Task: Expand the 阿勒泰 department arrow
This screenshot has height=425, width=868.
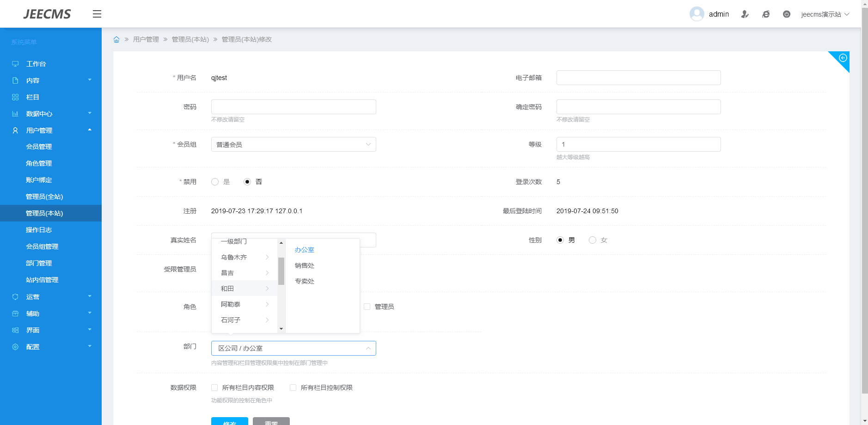Action: [x=267, y=304]
